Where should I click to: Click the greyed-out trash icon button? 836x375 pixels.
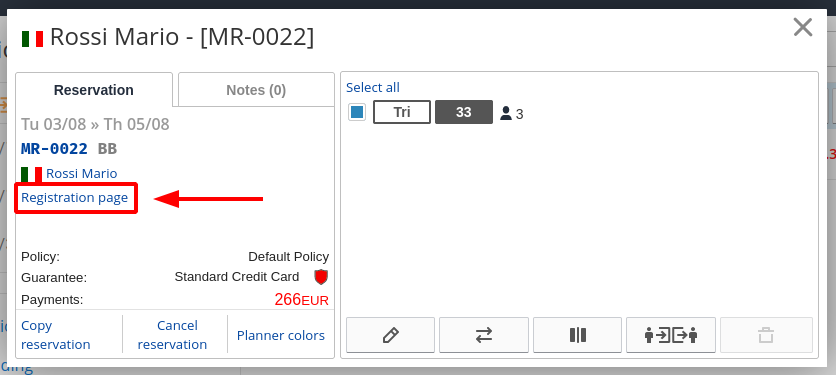[x=766, y=335]
